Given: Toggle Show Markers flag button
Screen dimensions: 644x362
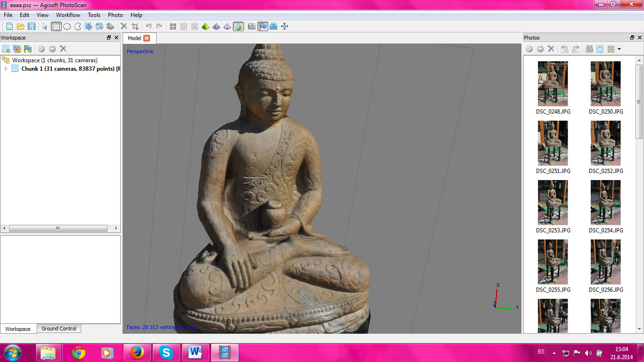Looking at the screenshot, I should [263, 26].
